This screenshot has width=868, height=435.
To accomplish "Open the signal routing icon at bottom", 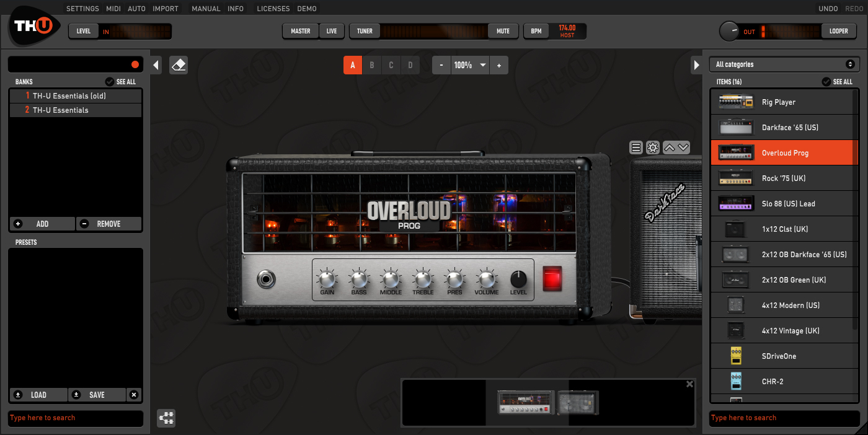I will [x=166, y=418].
